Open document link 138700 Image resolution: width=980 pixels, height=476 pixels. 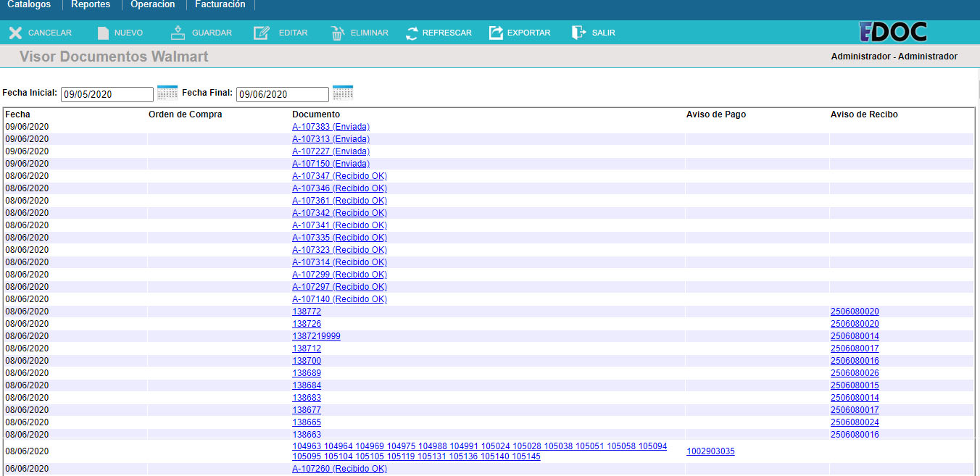click(x=307, y=361)
